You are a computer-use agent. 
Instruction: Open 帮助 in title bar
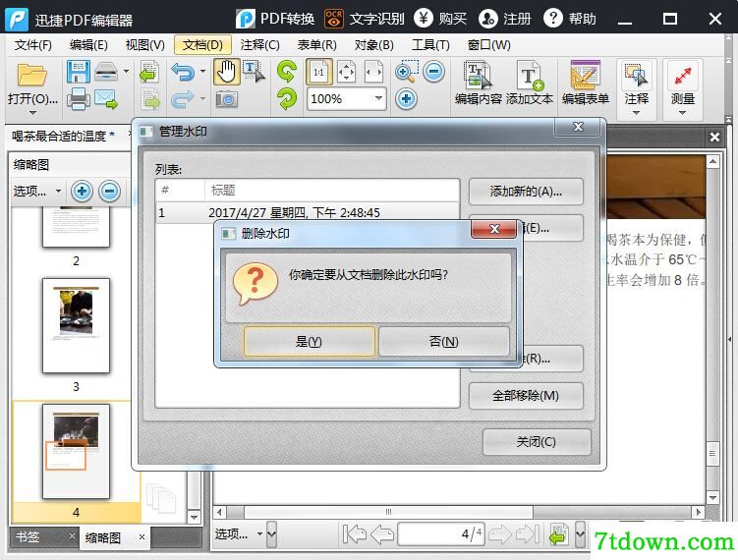point(570,19)
